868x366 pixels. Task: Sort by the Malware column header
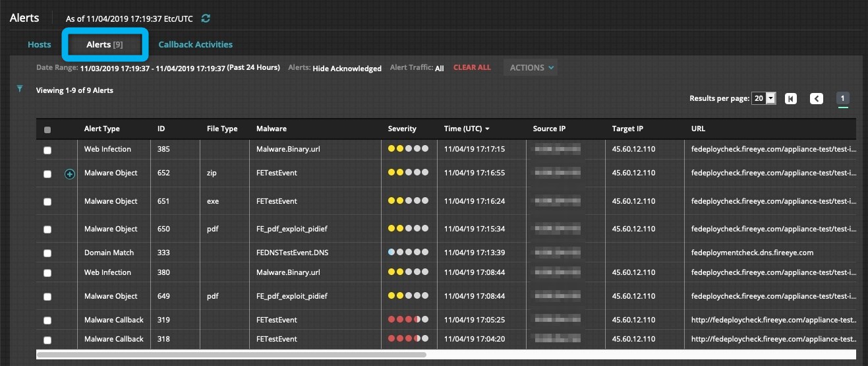pyautogui.click(x=272, y=129)
